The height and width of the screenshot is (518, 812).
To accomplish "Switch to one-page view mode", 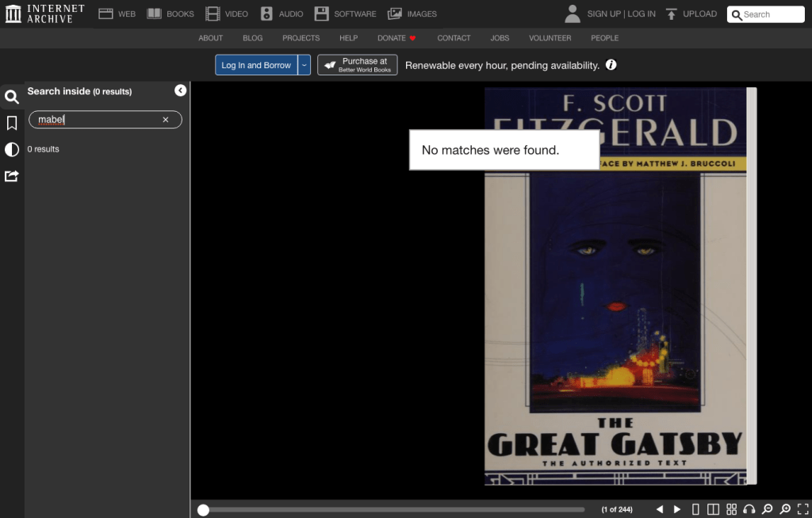I will (695, 508).
